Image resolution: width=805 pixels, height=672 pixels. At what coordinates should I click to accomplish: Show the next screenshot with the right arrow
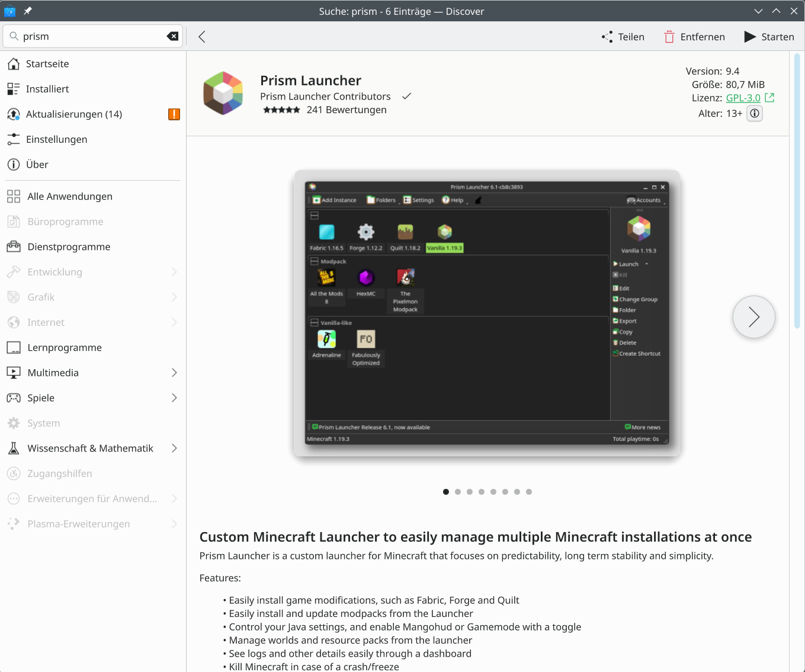[x=753, y=317]
